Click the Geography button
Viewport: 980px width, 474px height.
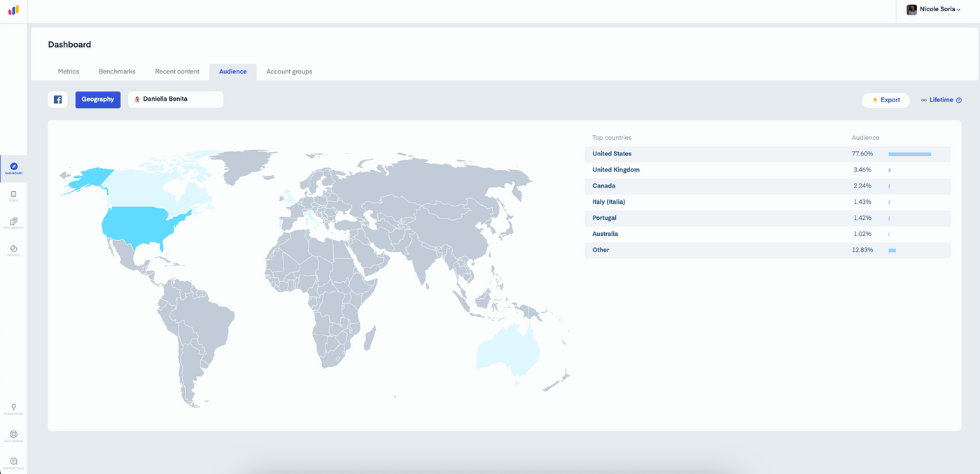(98, 99)
